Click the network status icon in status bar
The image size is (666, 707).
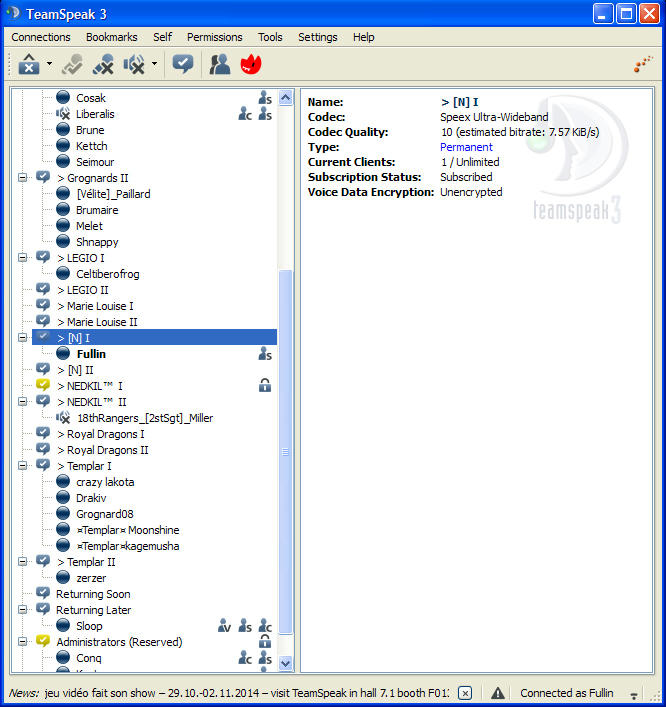coord(634,695)
